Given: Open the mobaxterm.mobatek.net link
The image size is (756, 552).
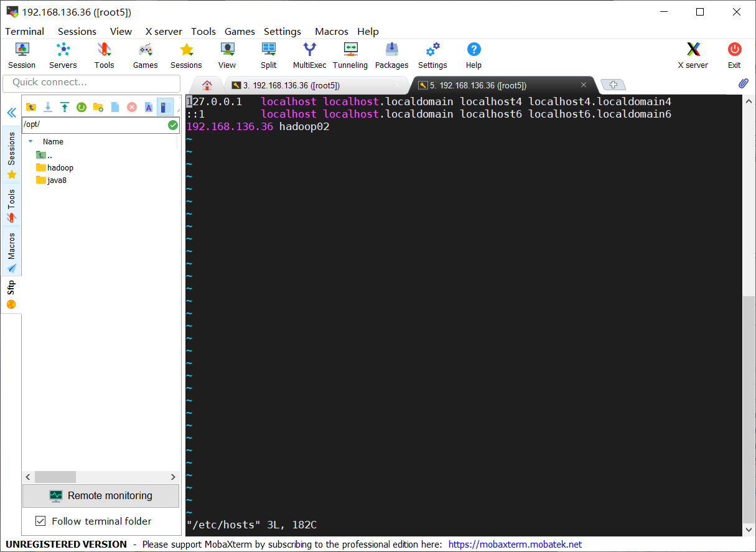Looking at the screenshot, I should click(x=515, y=544).
